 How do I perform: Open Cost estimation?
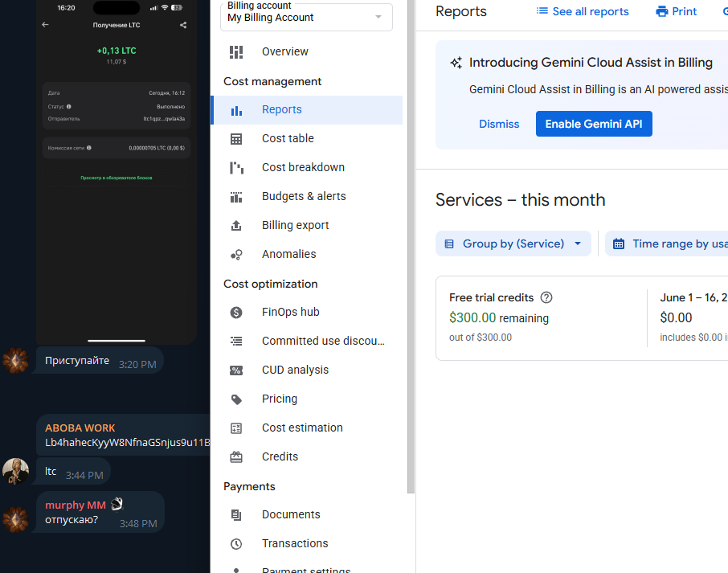click(306, 428)
